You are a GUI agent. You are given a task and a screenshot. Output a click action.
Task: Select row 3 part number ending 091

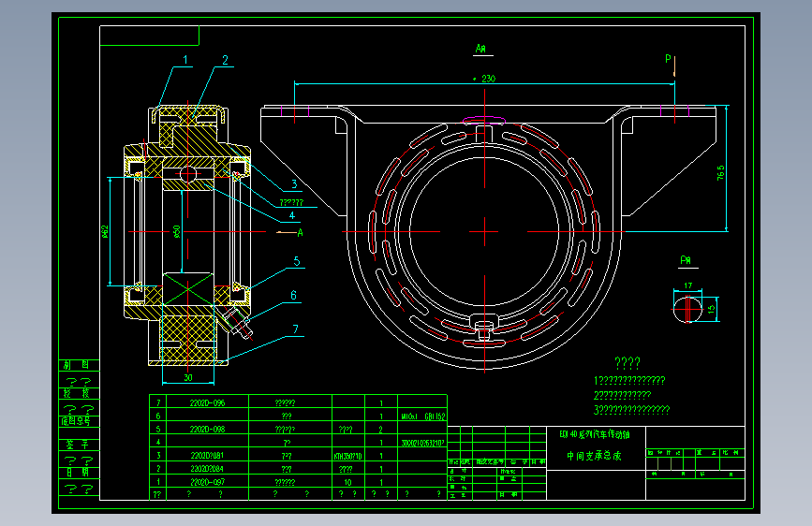tap(207, 456)
